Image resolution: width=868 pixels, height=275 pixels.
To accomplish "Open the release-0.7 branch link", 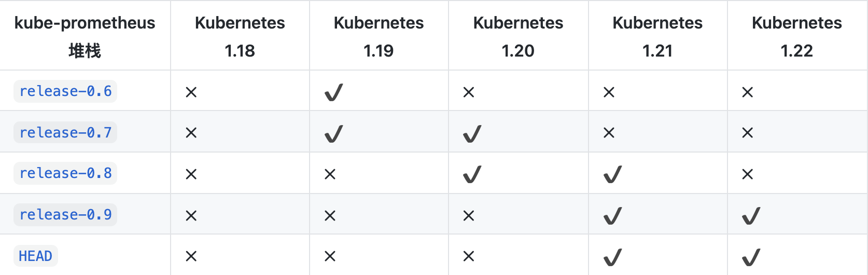I will [65, 133].
